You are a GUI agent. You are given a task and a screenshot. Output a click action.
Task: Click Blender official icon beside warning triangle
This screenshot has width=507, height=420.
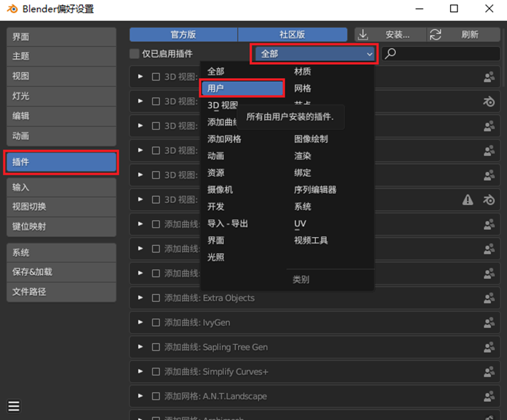[489, 200]
